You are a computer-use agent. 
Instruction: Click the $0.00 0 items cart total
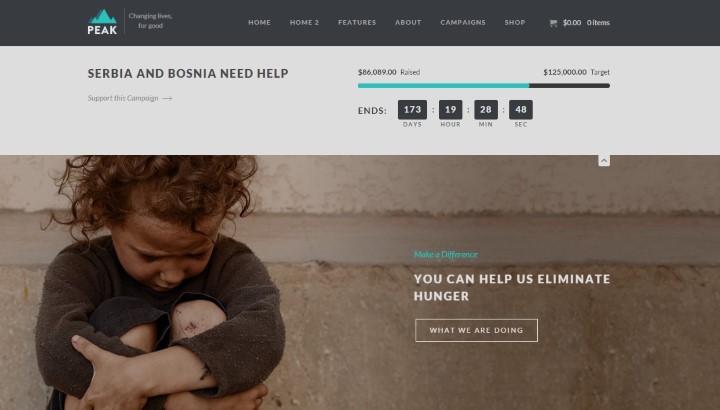click(586, 22)
